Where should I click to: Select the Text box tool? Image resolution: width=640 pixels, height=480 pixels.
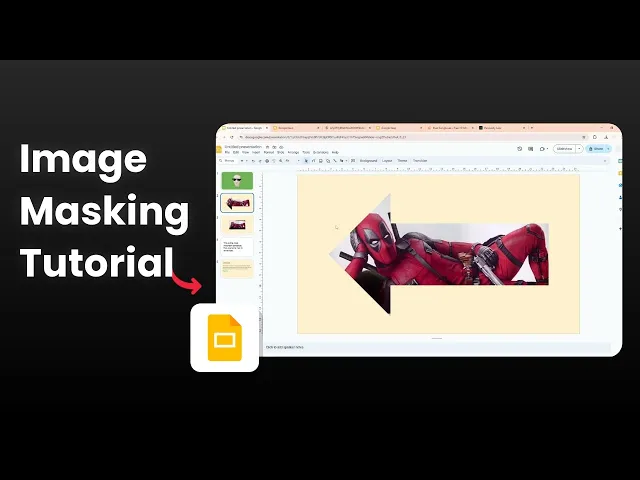pos(313,161)
